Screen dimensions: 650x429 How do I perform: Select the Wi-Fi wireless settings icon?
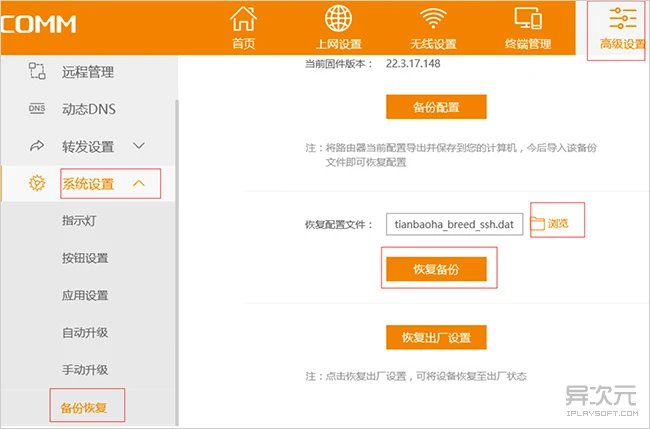point(431,20)
